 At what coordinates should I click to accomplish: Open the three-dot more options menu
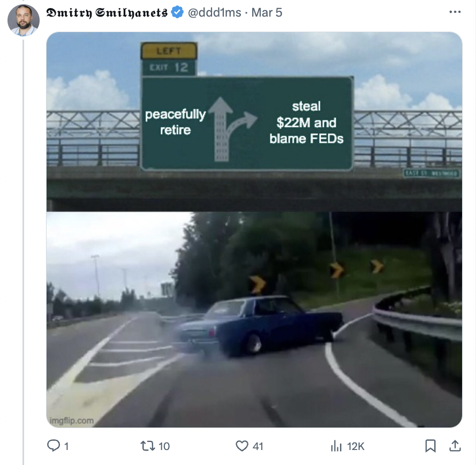tap(455, 12)
